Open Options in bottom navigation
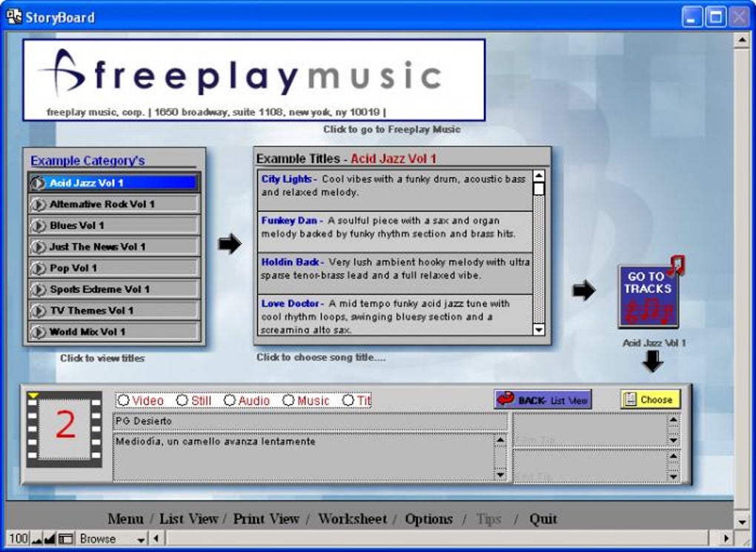 [428, 519]
